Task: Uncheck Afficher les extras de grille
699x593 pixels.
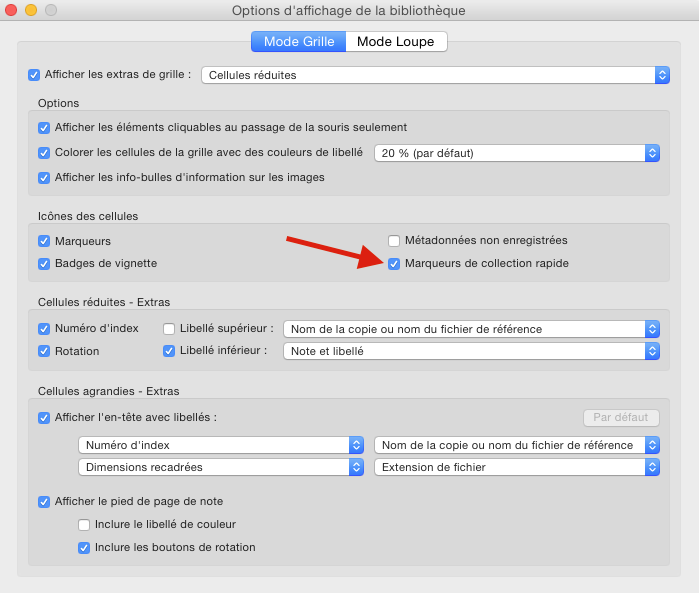Action: [34, 75]
